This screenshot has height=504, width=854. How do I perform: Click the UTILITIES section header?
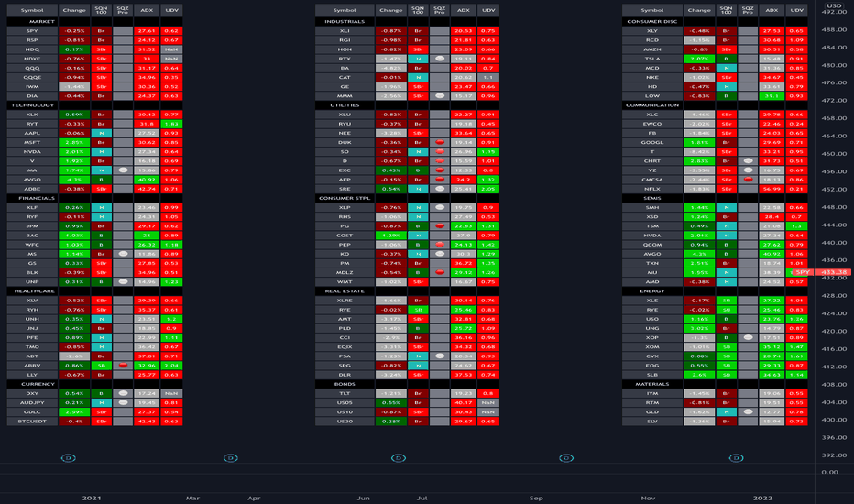345,105
